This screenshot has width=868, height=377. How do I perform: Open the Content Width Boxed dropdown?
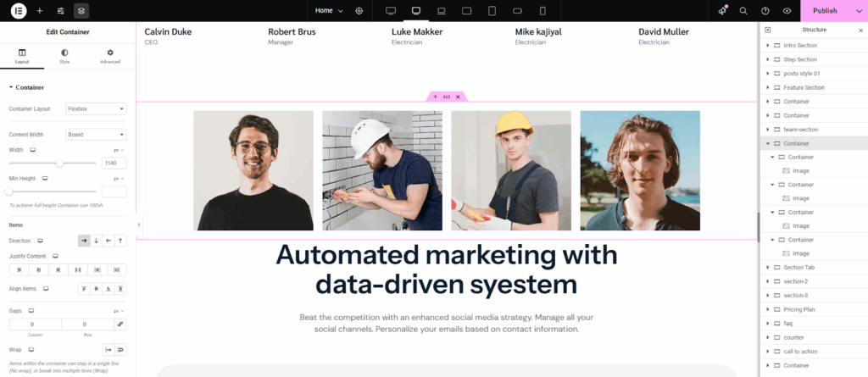pos(96,134)
